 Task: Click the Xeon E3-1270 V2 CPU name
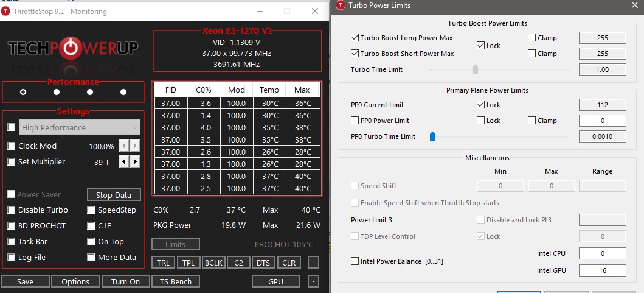237,31
